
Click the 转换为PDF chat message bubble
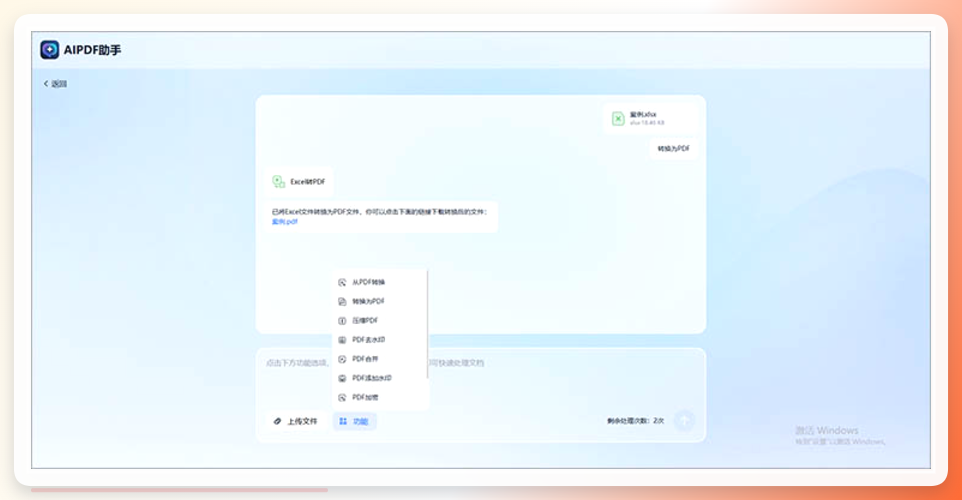674,148
